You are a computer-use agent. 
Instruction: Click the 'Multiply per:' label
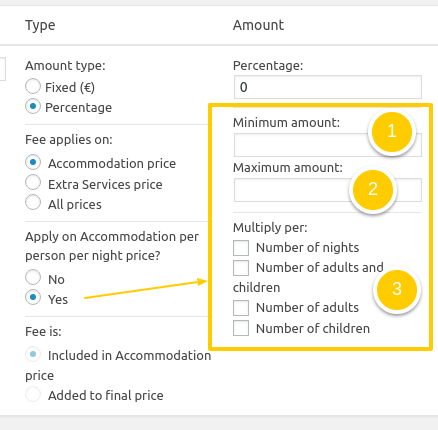pyautogui.click(x=270, y=228)
